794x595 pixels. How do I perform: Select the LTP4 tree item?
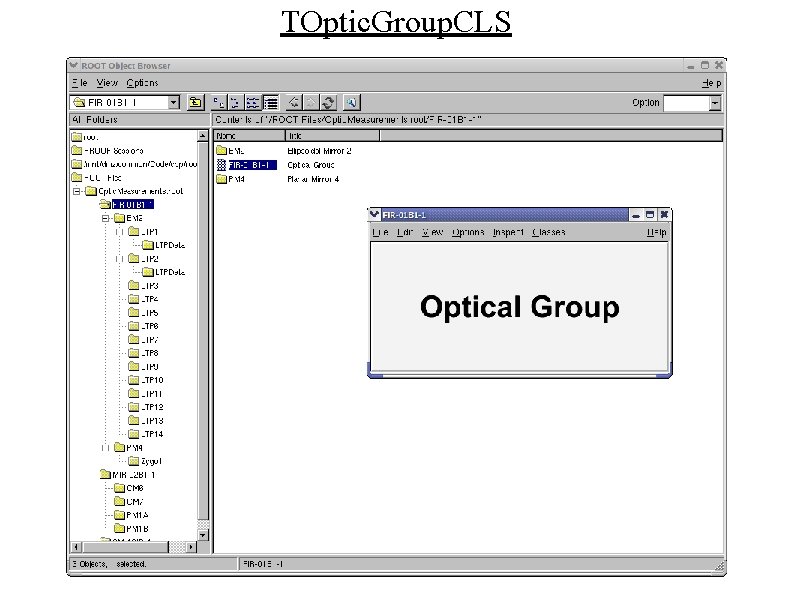click(x=150, y=299)
